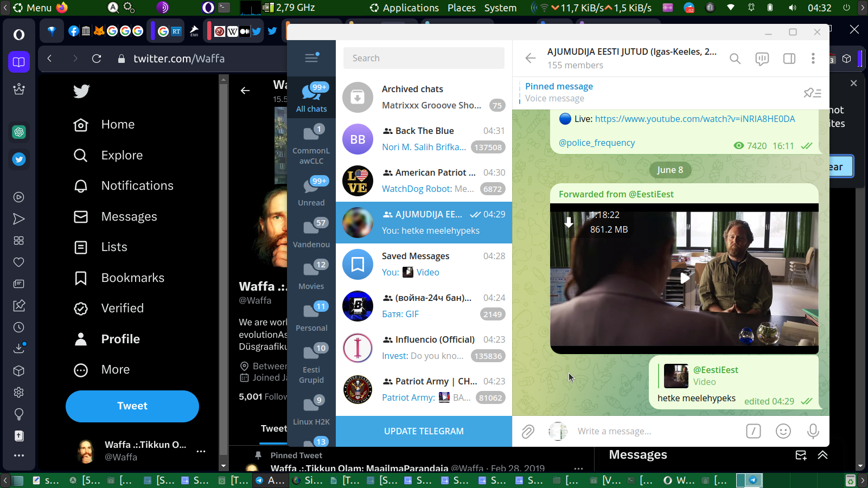Click the twitter.com/Waffa address bar

pyautogui.click(x=179, y=59)
